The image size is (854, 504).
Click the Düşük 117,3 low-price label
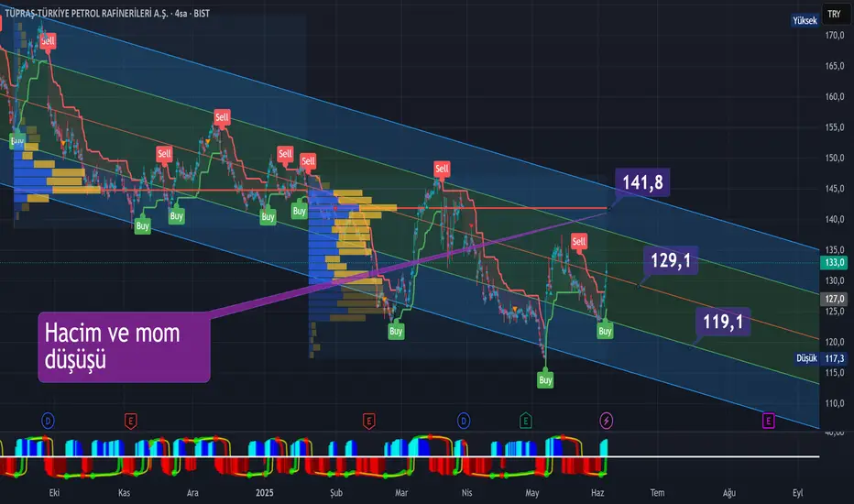pos(820,358)
